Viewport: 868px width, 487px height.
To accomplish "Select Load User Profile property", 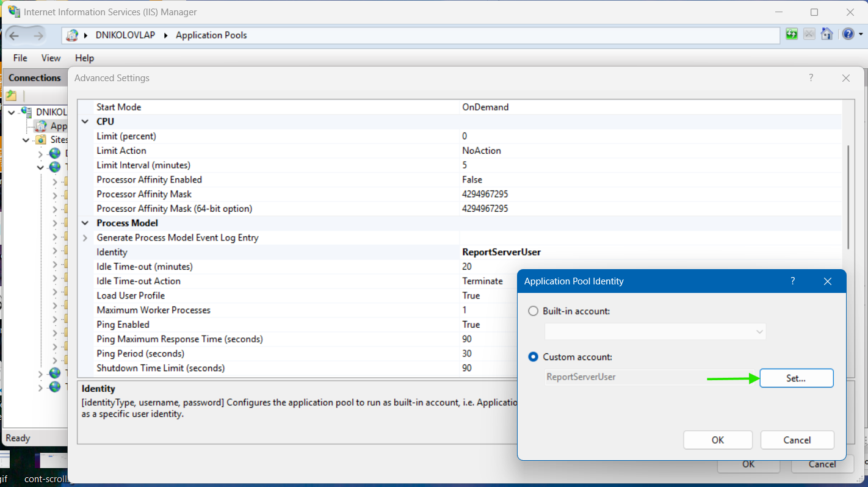I will pyautogui.click(x=131, y=296).
